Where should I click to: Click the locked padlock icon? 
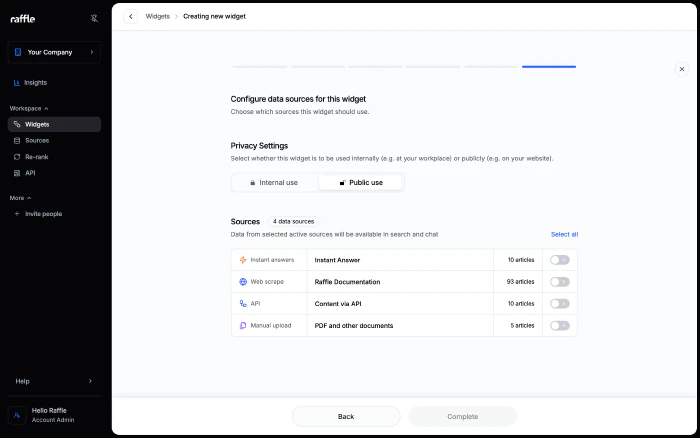[x=253, y=183]
